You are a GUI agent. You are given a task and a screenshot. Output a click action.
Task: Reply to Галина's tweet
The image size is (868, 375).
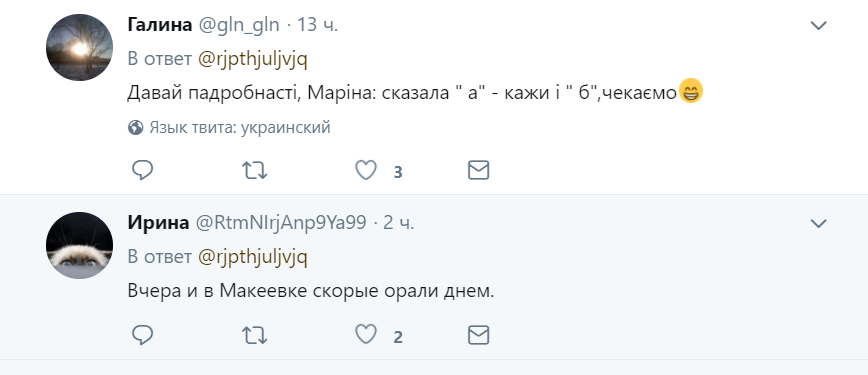(x=143, y=170)
